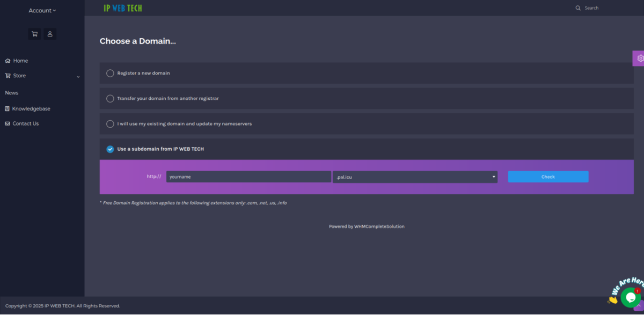Select Use a subdomain radio button
The height and width of the screenshot is (315, 644).
pyautogui.click(x=110, y=149)
